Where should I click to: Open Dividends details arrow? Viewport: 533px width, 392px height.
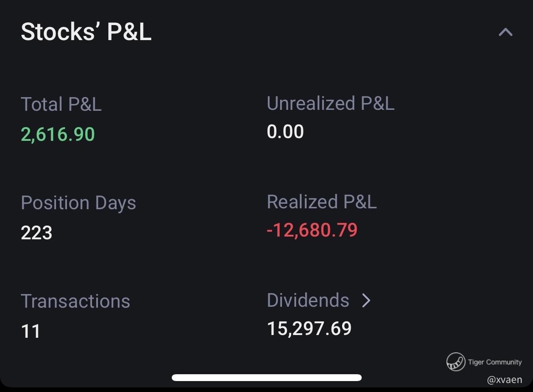[x=366, y=300]
